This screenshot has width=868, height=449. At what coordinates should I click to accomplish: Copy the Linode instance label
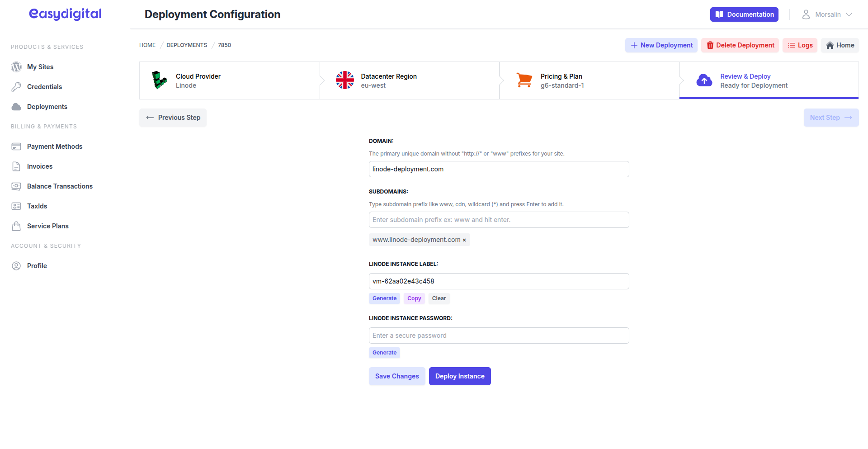[x=414, y=298]
